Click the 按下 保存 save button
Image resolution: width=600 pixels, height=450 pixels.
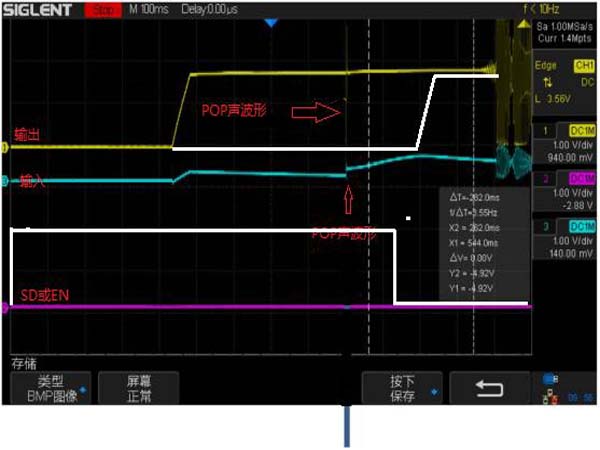point(402,388)
